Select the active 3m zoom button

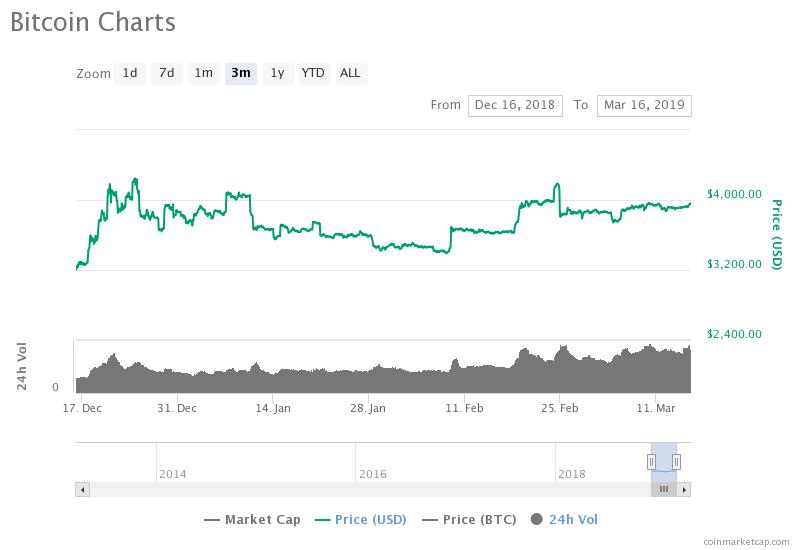(x=240, y=73)
